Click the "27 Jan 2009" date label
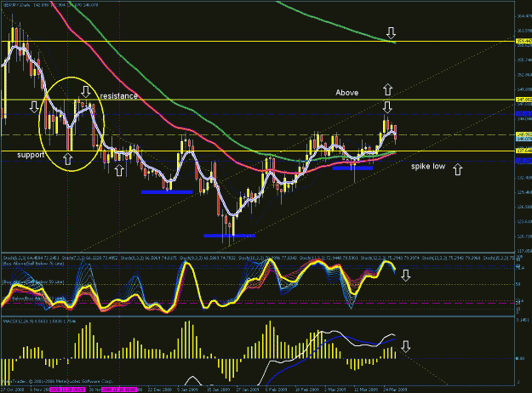This screenshot has width=532, height=393. [x=248, y=390]
